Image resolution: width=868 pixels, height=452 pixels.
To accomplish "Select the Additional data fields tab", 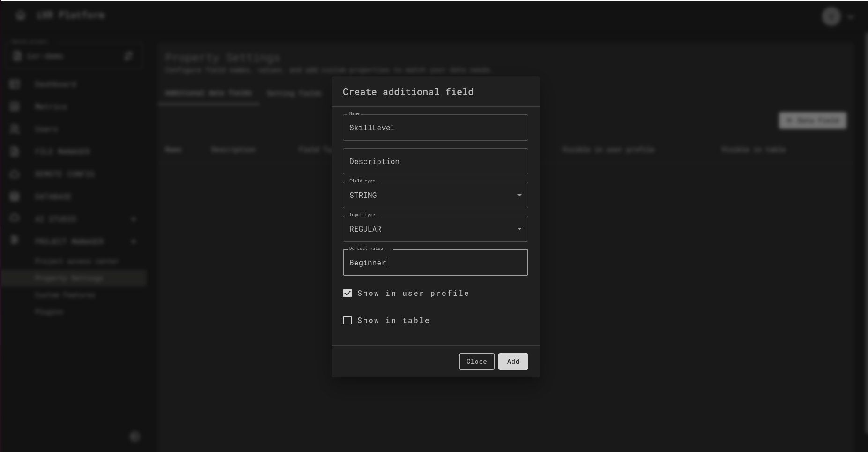I will (x=209, y=93).
